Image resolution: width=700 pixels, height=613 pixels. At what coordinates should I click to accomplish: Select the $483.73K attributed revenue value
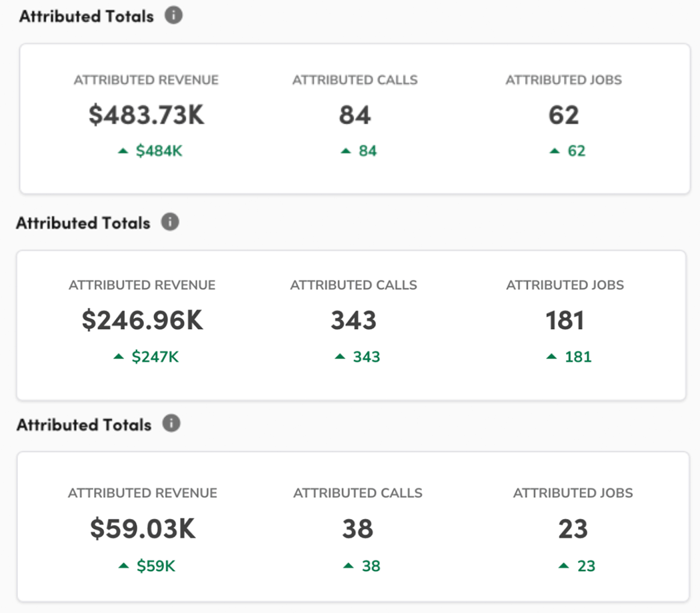(x=147, y=115)
